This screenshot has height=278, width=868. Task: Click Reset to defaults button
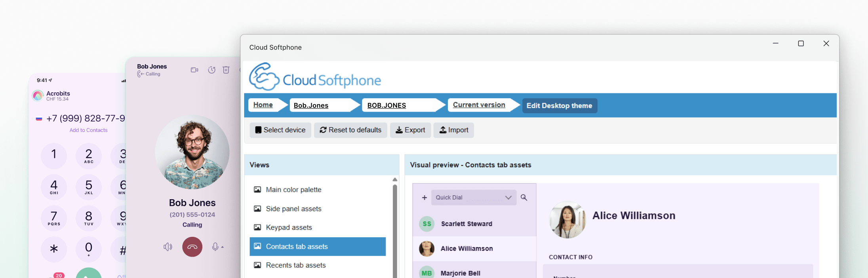pyautogui.click(x=350, y=130)
